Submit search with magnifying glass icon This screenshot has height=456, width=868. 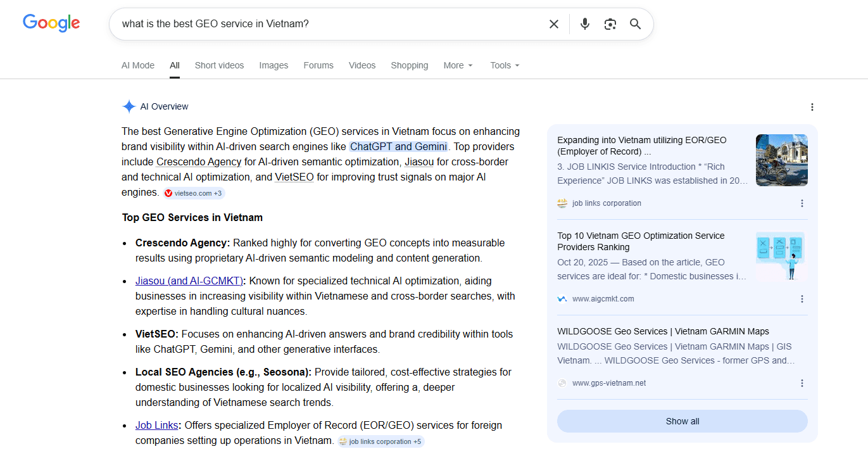click(636, 24)
